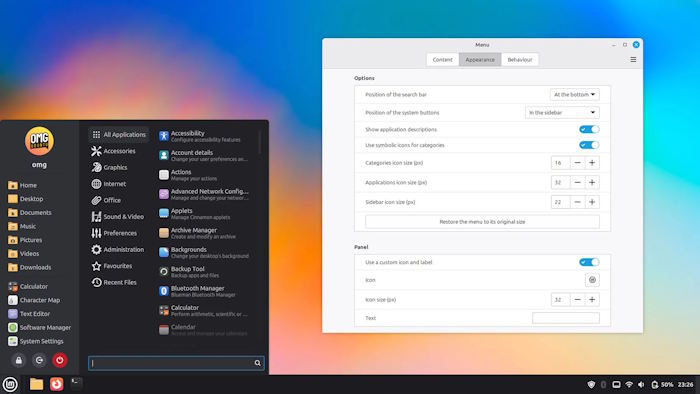Increase the Panel icon size
The height and width of the screenshot is (394, 700).
coord(592,300)
